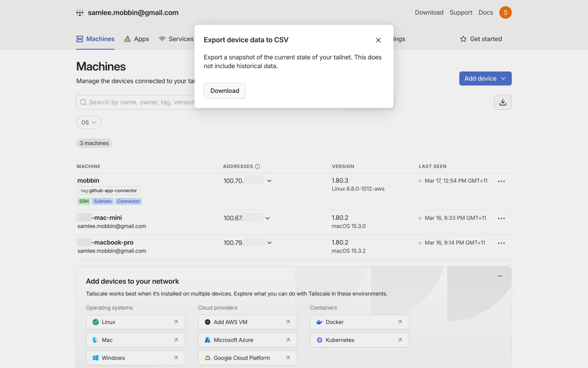The height and width of the screenshot is (368, 588).
Task: Expand the mac-mini address dropdown chevron
Action: click(267, 218)
